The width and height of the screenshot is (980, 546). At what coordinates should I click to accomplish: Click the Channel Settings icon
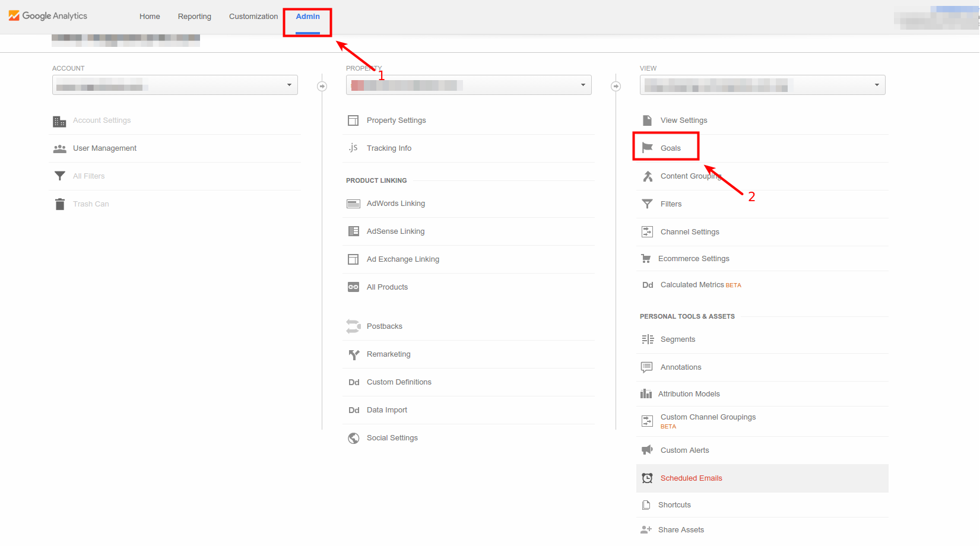tap(648, 232)
